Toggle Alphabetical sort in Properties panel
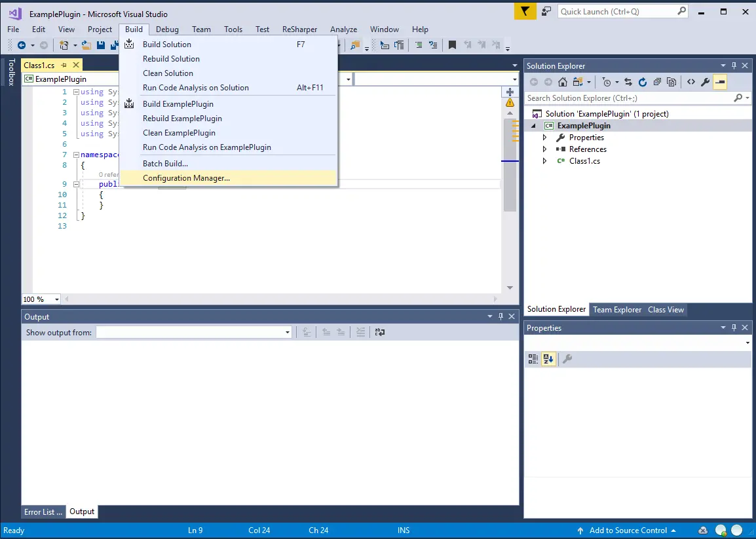This screenshot has height=539, width=756. [x=548, y=359]
